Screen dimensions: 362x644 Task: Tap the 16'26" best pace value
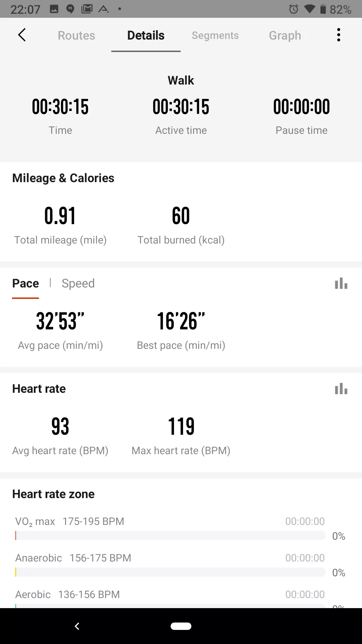point(181,321)
